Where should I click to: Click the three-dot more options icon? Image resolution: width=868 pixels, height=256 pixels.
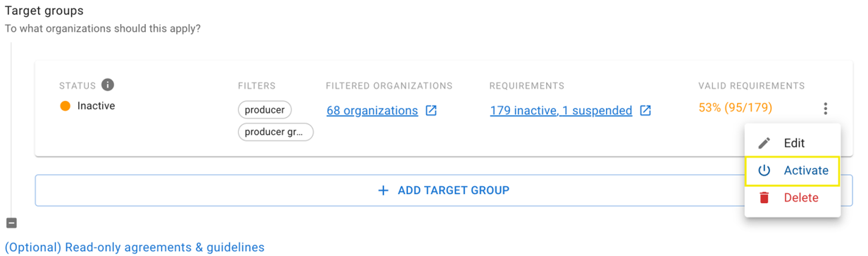coord(825,109)
